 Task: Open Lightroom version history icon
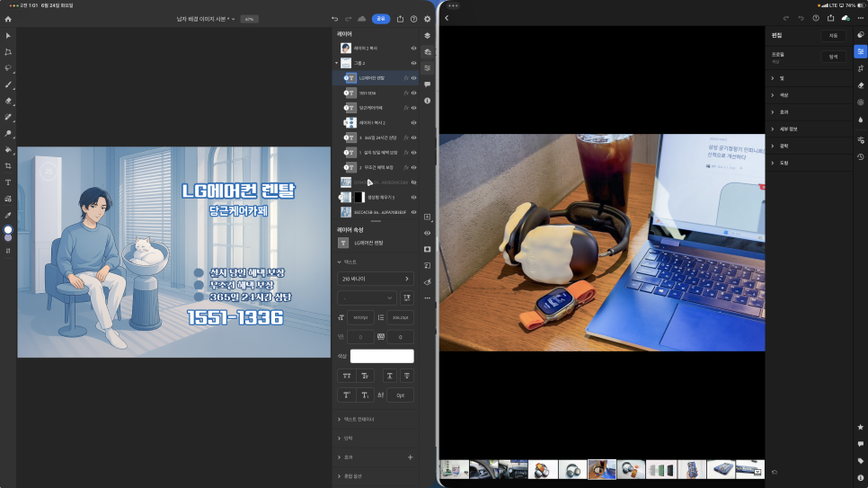tap(860, 156)
